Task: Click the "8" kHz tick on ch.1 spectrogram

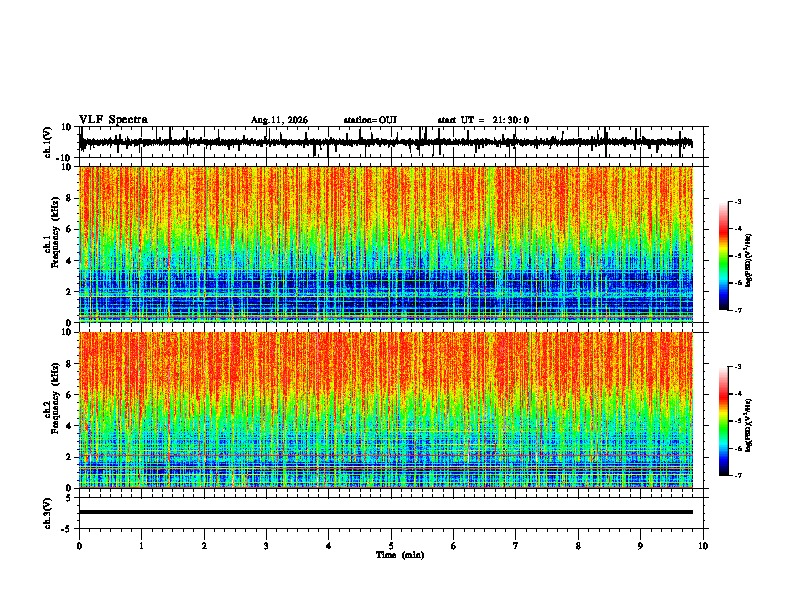Action: coord(70,198)
